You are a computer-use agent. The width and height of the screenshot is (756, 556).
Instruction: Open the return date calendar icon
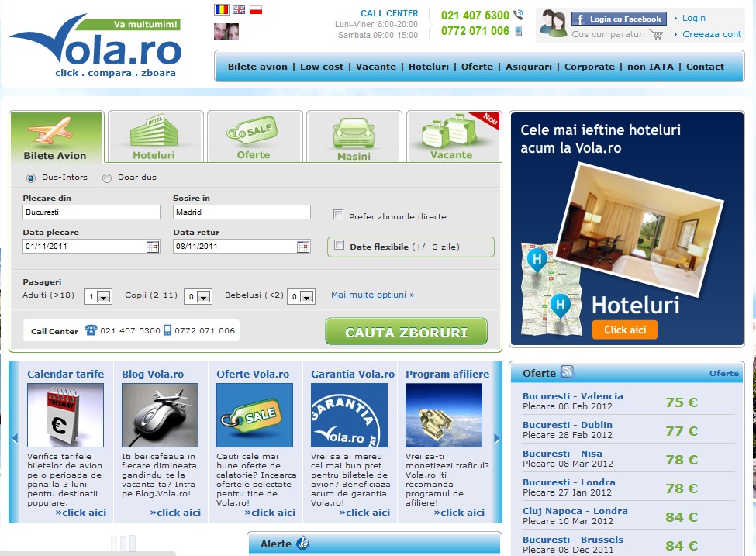302,247
